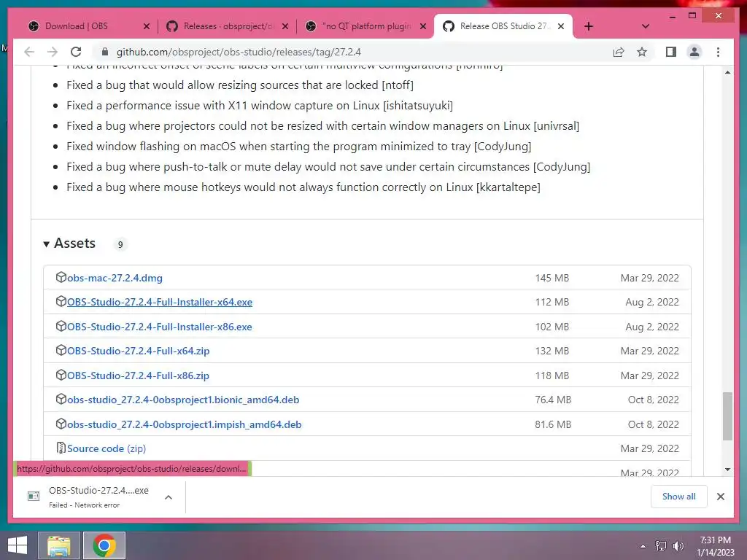Image resolution: width=747 pixels, height=560 pixels.
Task: Download Source code (zip)
Action: point(107,448)
